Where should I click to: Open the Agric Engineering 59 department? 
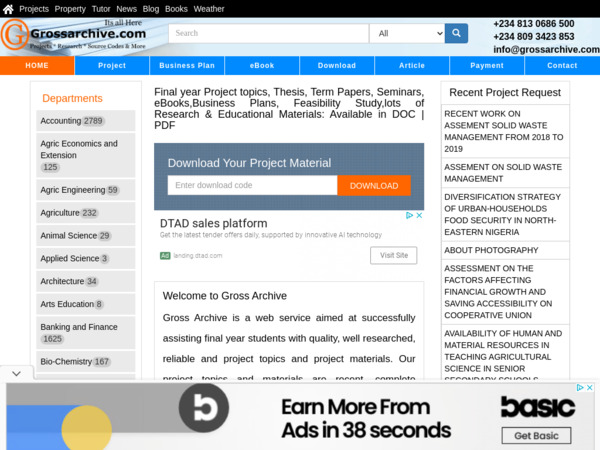[86, 190]
